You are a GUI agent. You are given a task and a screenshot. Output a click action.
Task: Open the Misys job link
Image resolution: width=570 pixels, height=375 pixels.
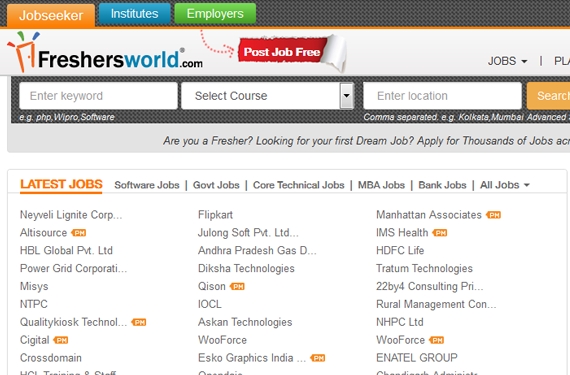(x=34, y=286)
